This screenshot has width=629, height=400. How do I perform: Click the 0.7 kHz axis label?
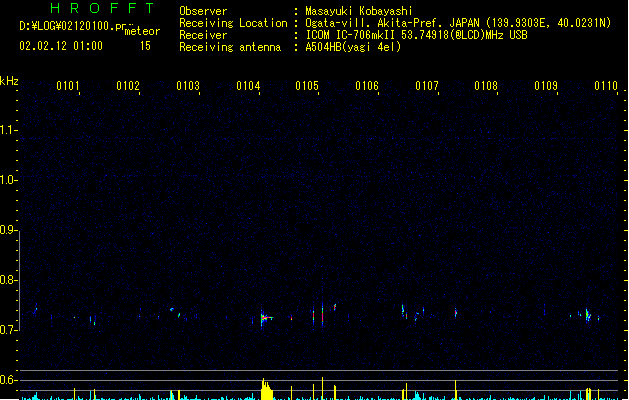[8, 330]
